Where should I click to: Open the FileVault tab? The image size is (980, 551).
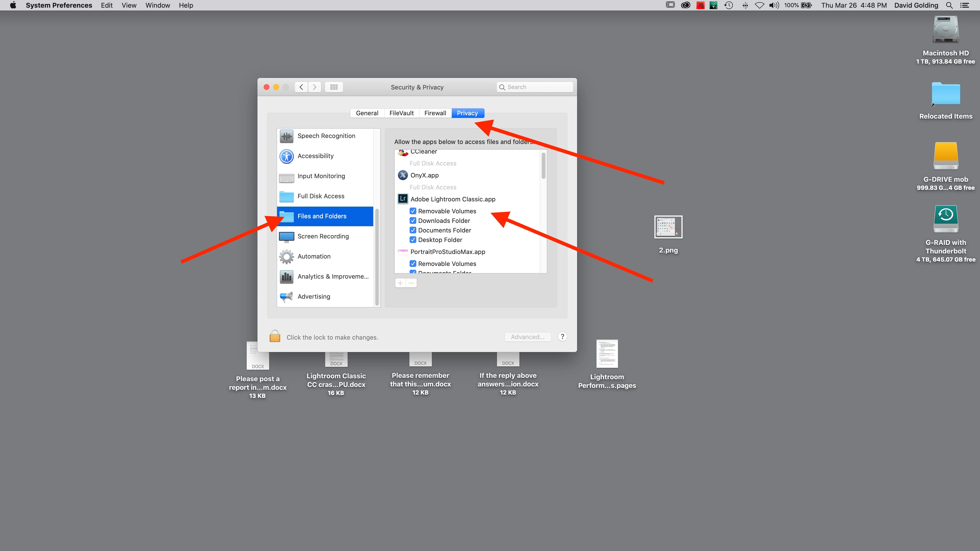tap(401, 113)
